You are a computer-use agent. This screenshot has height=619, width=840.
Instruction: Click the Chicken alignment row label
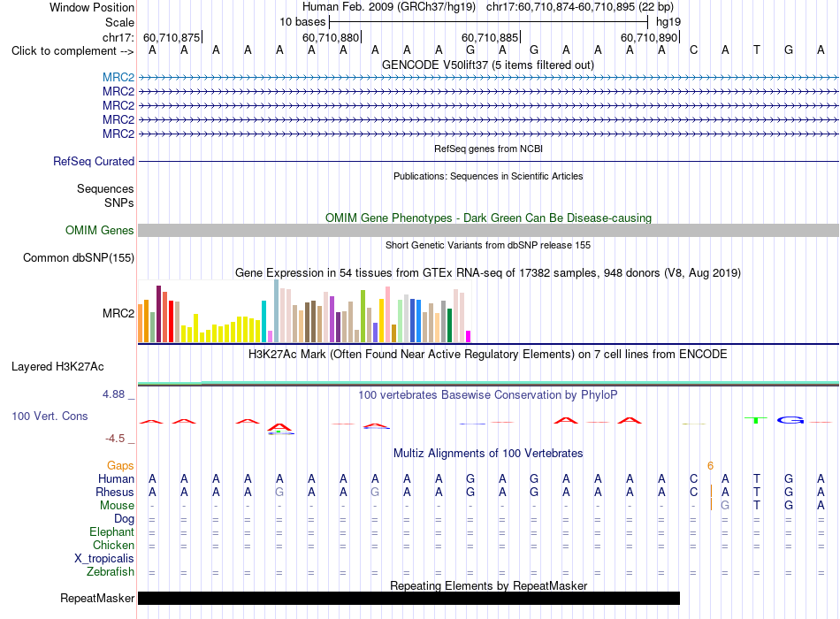click(113, 545)
